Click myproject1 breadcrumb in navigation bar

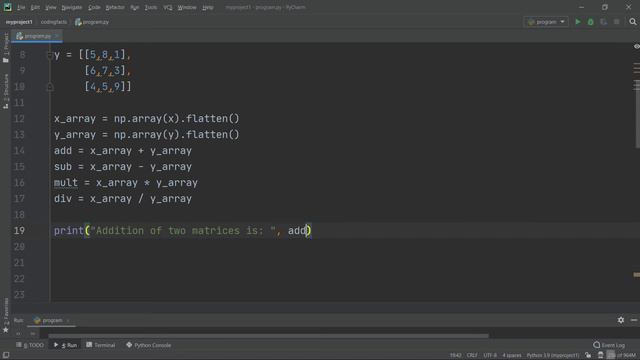(19, 22)
